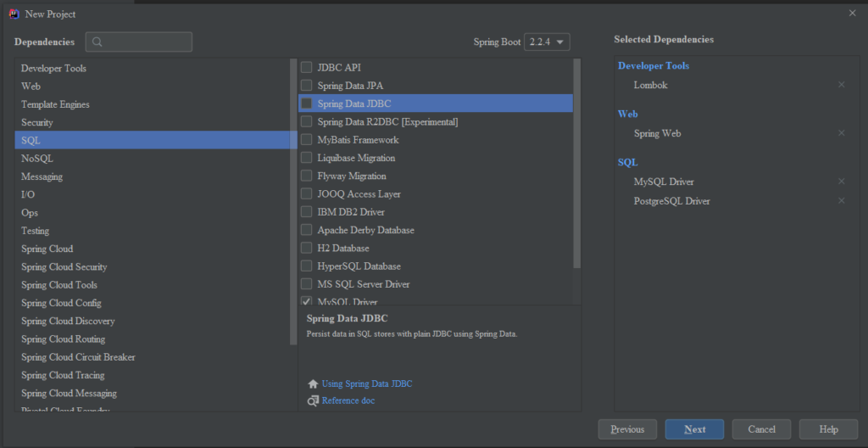Check the Spring Data JPA dependency
Screen dimensions: 868x448
[307, 86]
